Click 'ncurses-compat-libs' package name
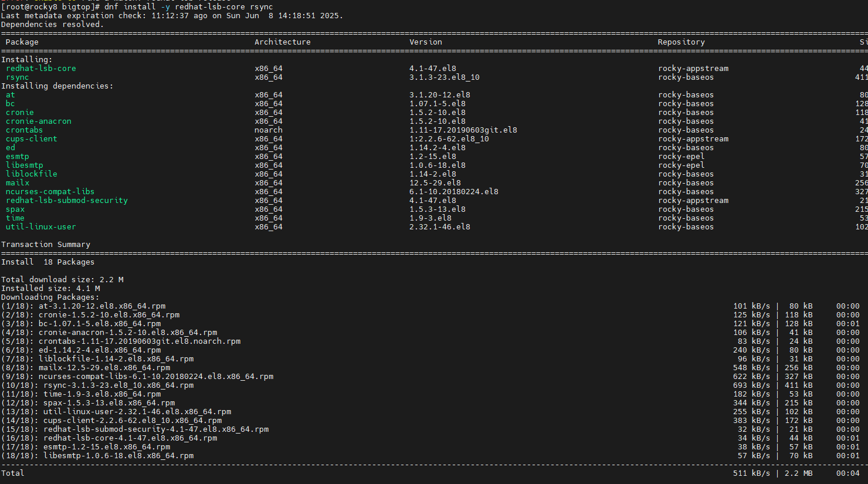Screen dimensions: 868x484 click(x=50, y=192)
